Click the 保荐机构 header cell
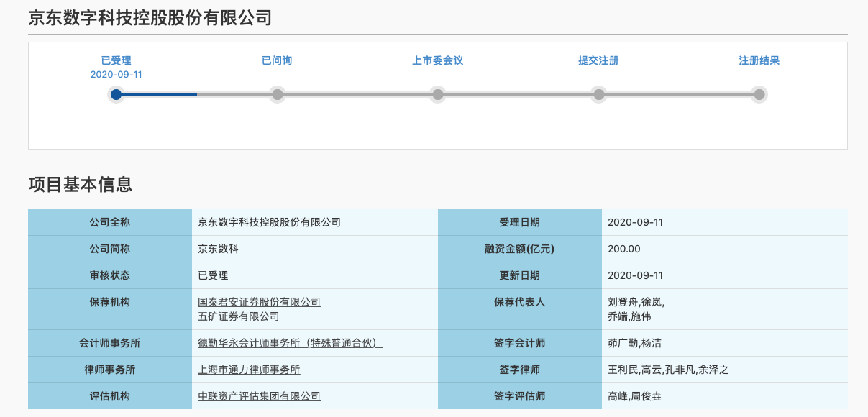The image size is (868, 417). tap(110, 309)
